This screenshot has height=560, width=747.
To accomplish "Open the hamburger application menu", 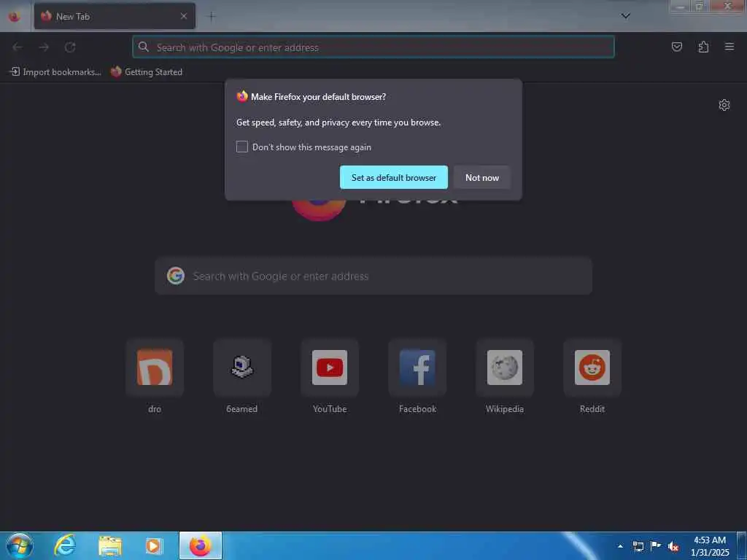I will tap(729, 47).
